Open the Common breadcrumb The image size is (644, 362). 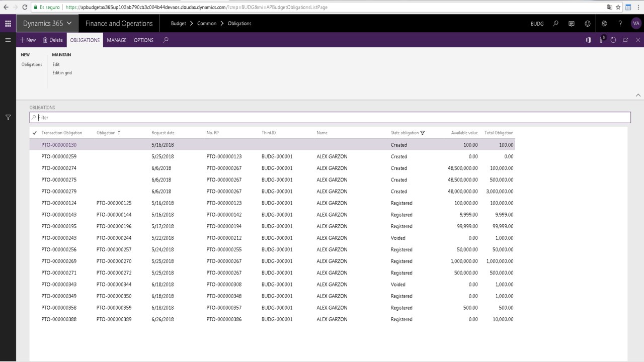point(207,24)
